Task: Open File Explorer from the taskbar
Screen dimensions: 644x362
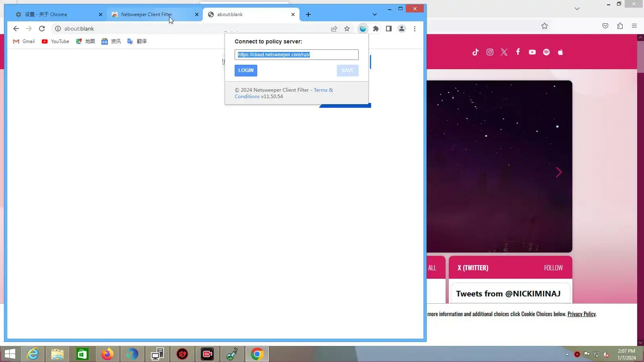Action: [x=58, y=354]
